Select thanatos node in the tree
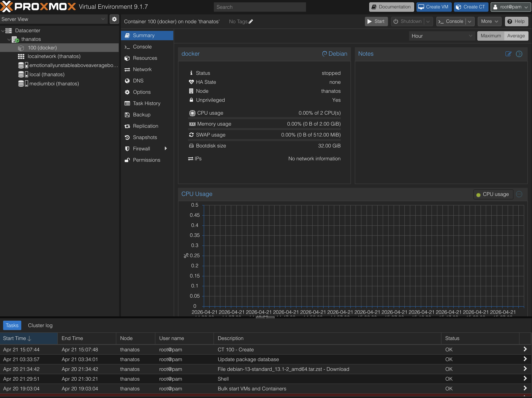The height and width of the screenshot is (398, 532). (x=31, y=39)
